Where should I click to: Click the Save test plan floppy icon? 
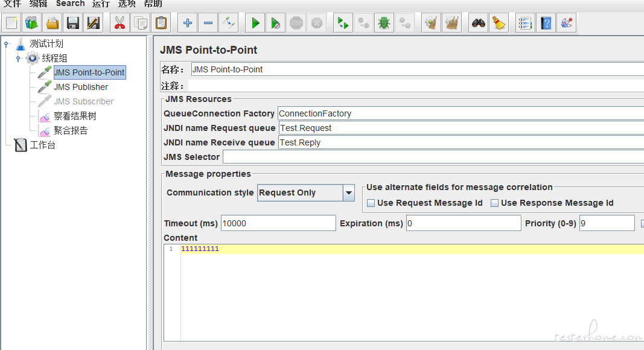pyautogui.click(x=73, y=24)
